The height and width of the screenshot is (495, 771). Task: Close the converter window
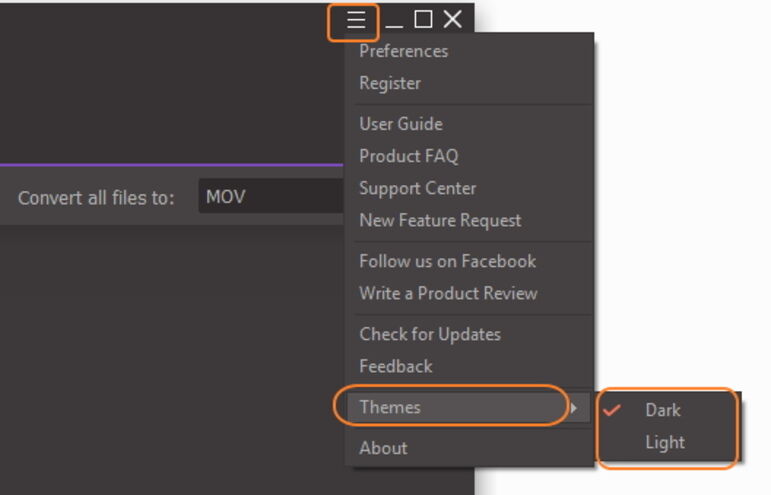tap(452, 20)
